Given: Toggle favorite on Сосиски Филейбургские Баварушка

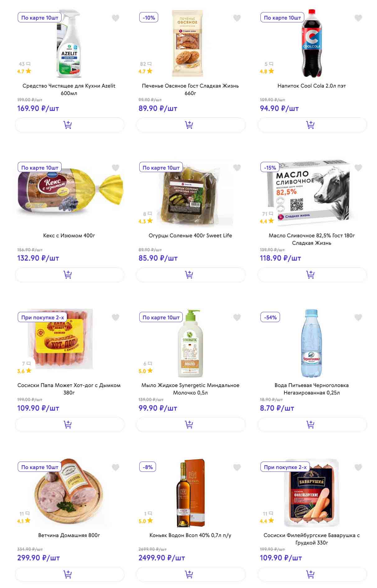Looking at the screenshot, I should tap(358, 467).
